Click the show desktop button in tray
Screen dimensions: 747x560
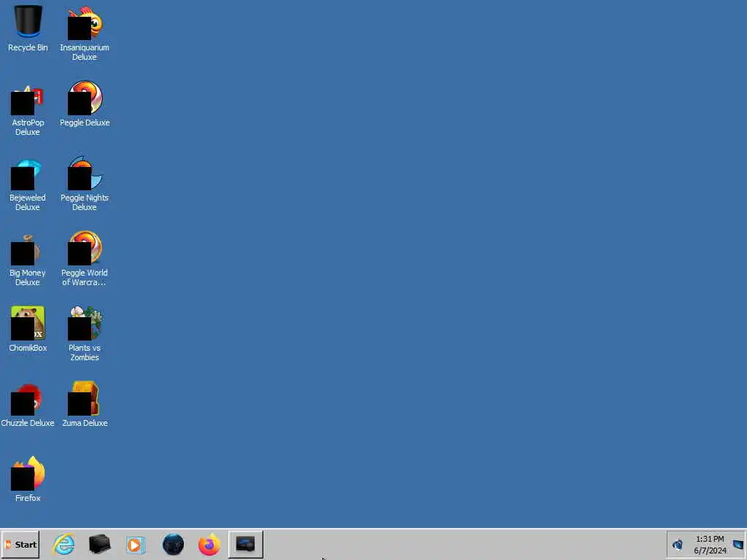pos(738,544)
